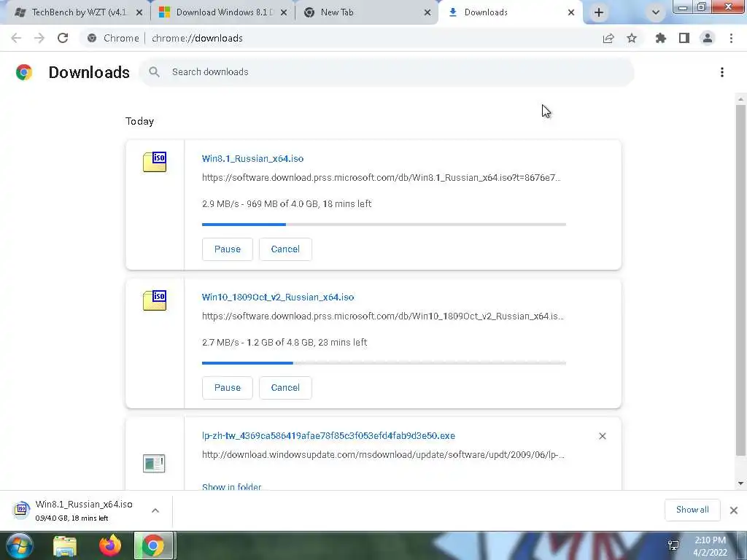The width and height of the screenshot is (747, 560).
Task: Select the Downloads tab
Action: pos(511,12)
